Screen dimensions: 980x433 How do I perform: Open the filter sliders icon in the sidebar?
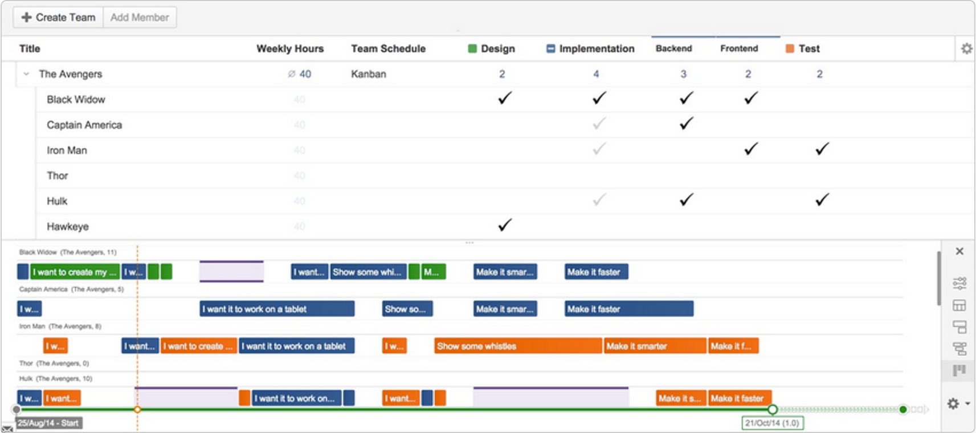pyautogui.click(x=959, y=283)
